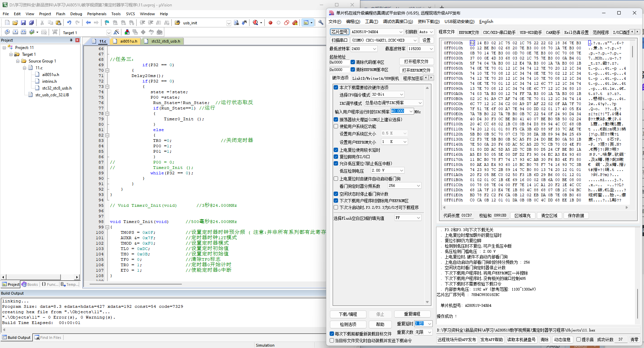Click the Select Software Packs diamond icon

pyautogui.click(x=143, y=32)
